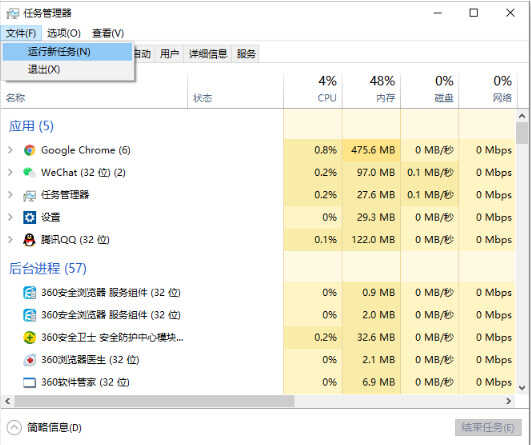
Task: Click the 简略信息(D) link
Action: click(x=54, y=427)
